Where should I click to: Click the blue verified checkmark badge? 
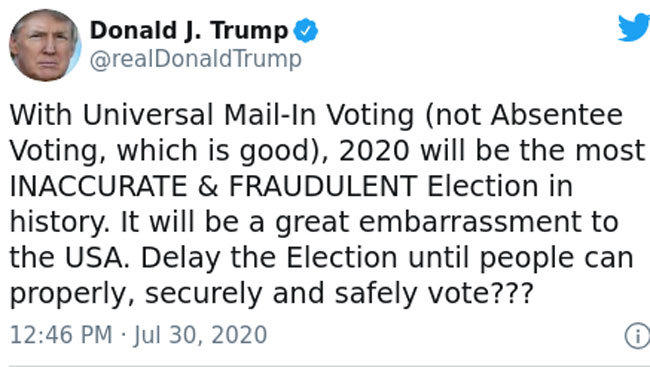pos(306,30)
